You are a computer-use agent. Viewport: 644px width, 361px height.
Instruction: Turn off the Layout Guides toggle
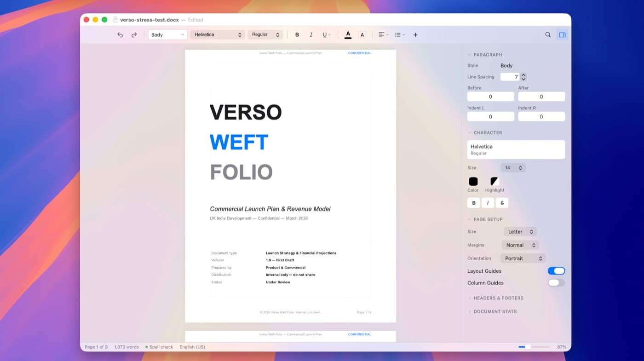coord(556,270)
